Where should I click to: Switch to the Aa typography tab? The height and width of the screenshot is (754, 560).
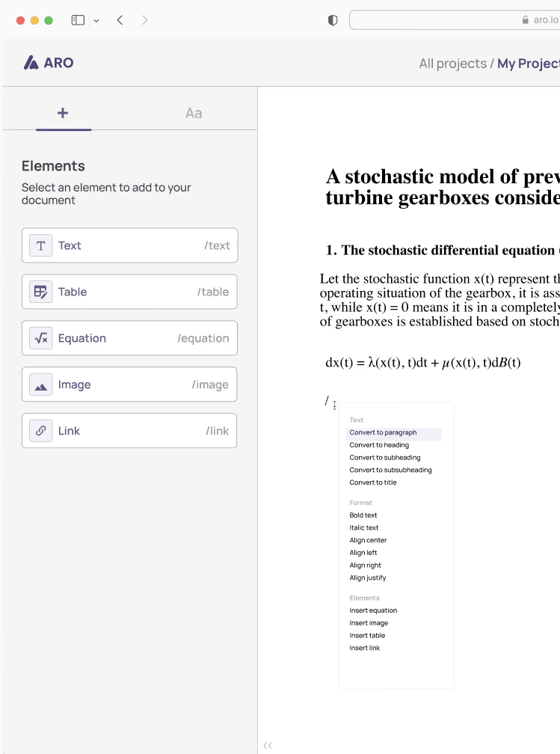194,113
